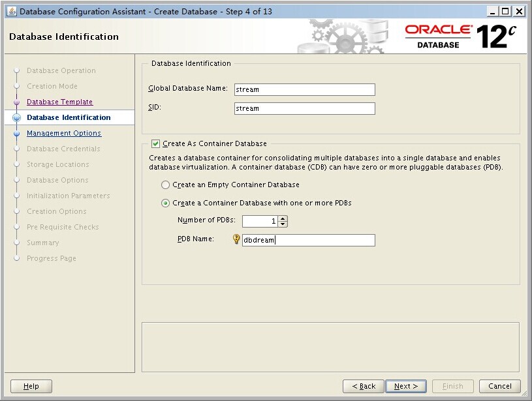The image size is (532, 401).
Task: Click the Management Options step bullet
Action: click(17, 134)
